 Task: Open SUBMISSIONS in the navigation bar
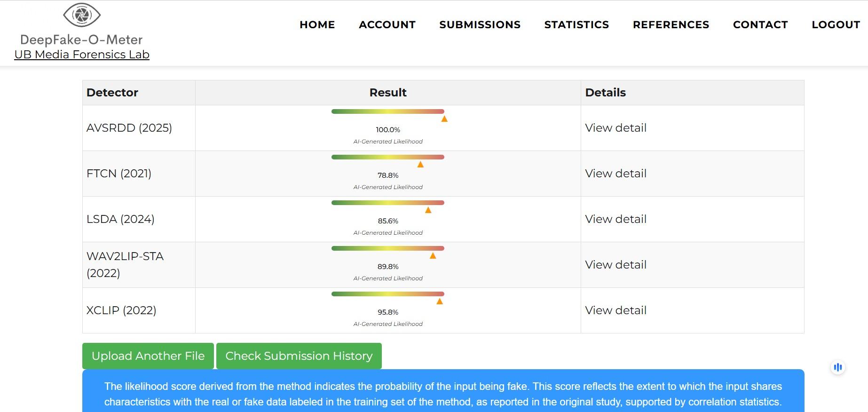pyautogui.click(x=480, y=24)
